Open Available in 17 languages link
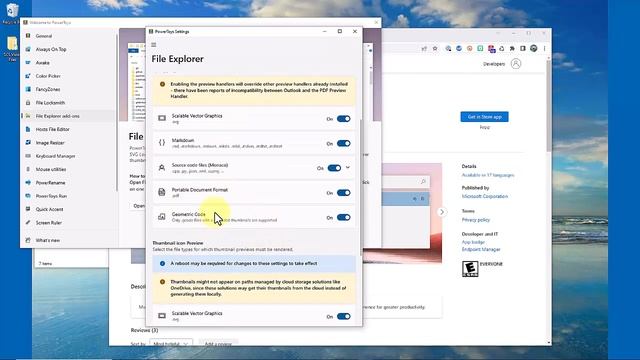The width and height of the screenshot is (640, 360). pos(488,175)
